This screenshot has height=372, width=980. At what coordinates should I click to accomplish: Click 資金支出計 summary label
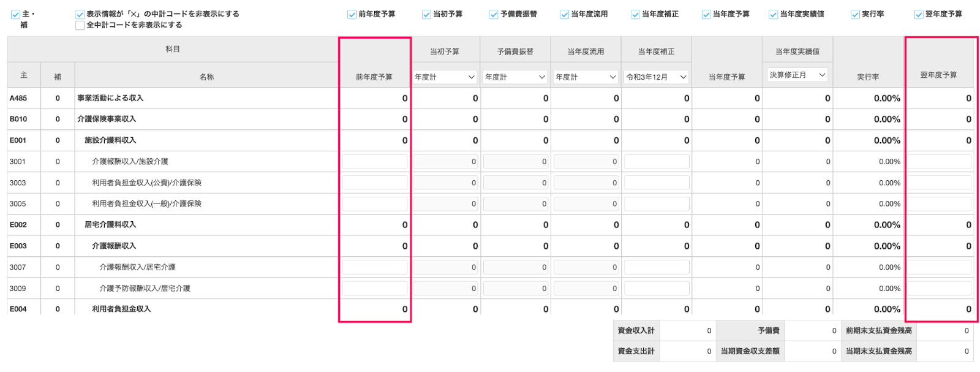pos(636,351)
